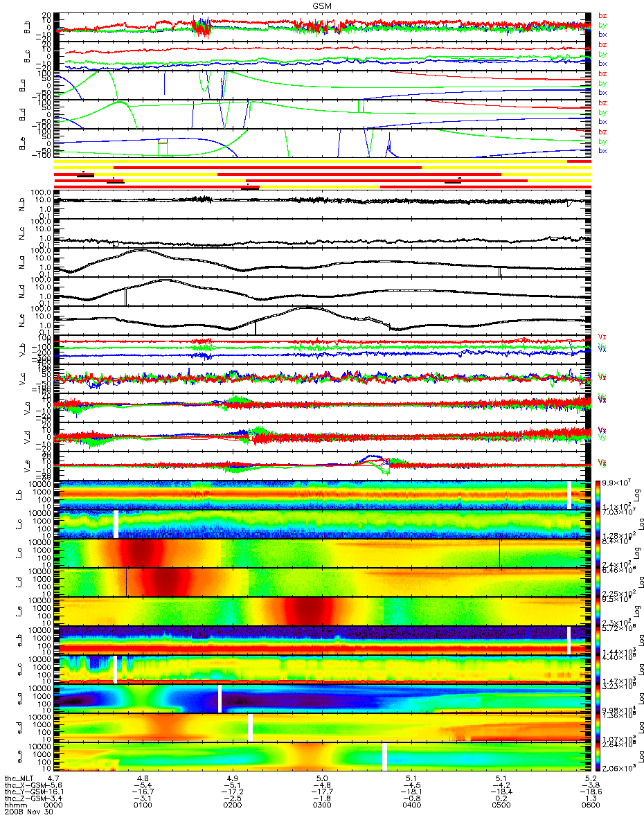Click the MLT value 5.0
The height and width of the screenshot is (831, 644).
click(x=322, y=778)
